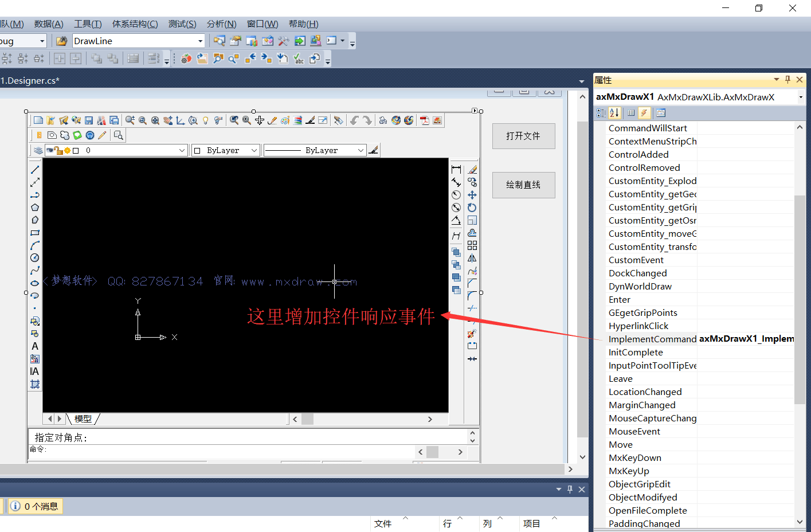Open the document tab list dropdown arrow
Image resolution: width=811 pixels, height=532 pixels.
pos(582,81)
